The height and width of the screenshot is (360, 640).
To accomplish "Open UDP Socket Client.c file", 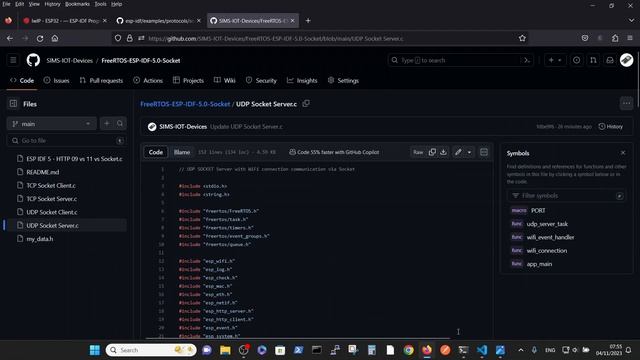I will pyautogui.click(x=51, y=212).
